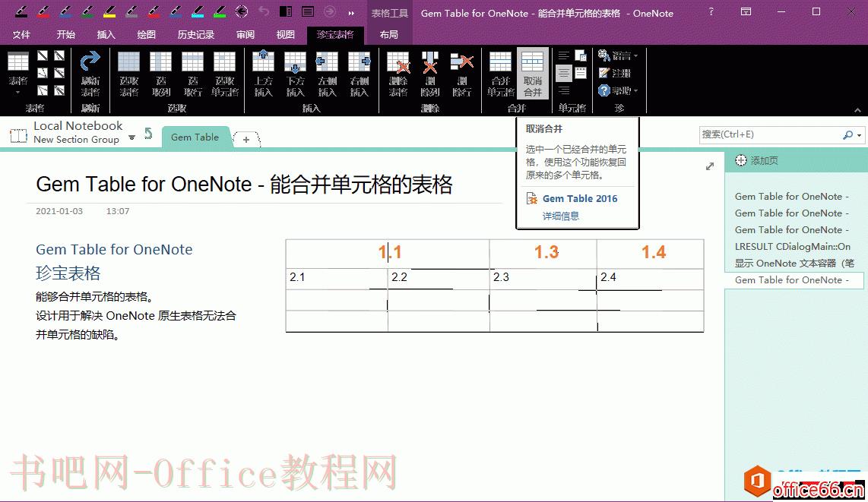The image size is (868, 502).
Task: Select whole table with 选取表格
Action: pyautogui.click(x=128, y=73)
